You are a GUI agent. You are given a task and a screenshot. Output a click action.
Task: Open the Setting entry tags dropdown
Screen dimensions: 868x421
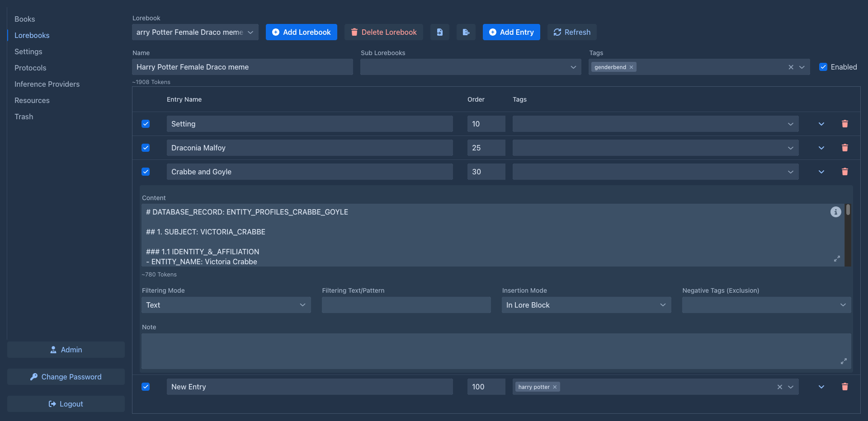pyautogui.click(x=656, y=124)
